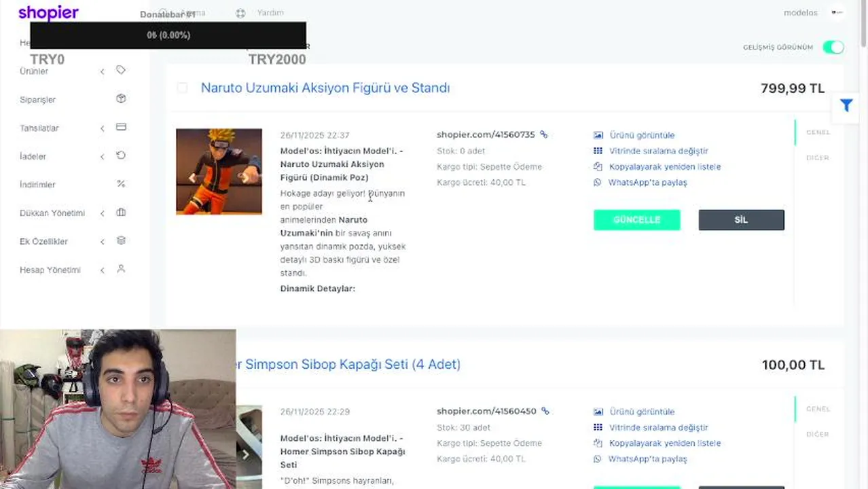Image resolution: width=868 pixels, height=489 pixels.
Task: Click Homer Simpson's Ürünü görüntüle link
Action: click(x=642, y=412)
